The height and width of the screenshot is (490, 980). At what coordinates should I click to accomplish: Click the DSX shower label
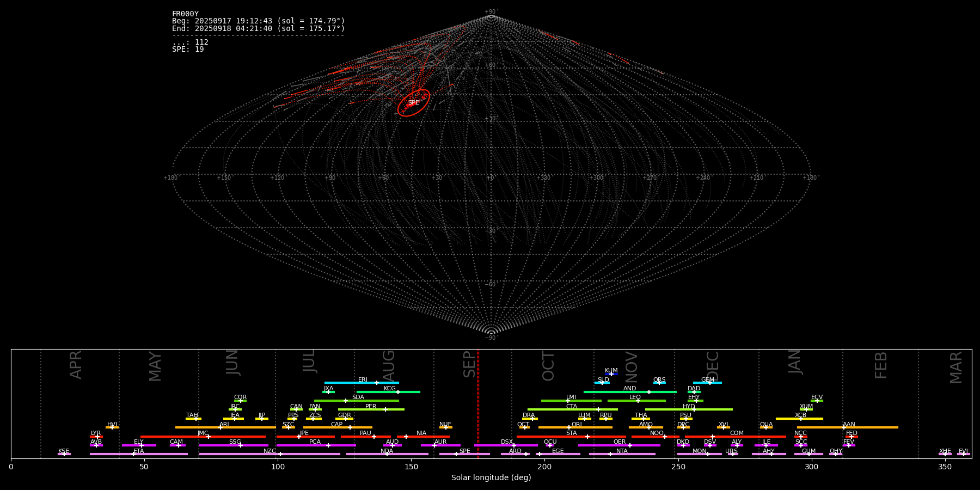pos(507,442)
